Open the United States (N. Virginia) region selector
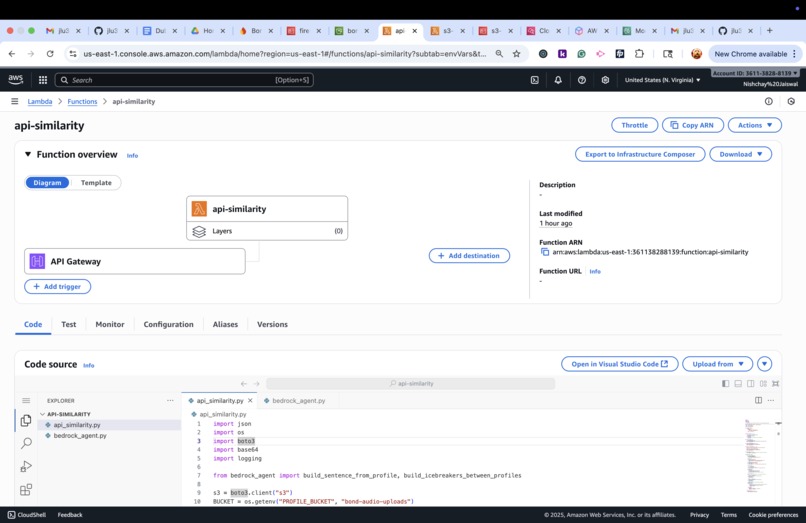Screen dimensions: 806x523 point(663,80)
